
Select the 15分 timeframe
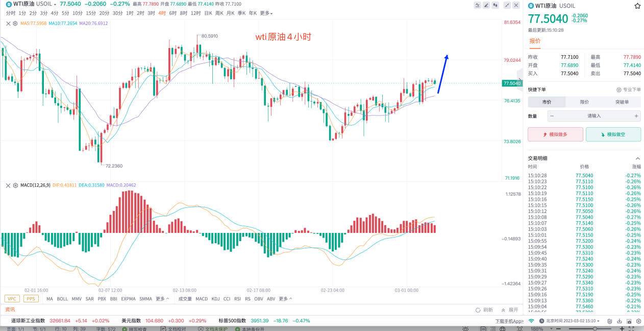91,13
